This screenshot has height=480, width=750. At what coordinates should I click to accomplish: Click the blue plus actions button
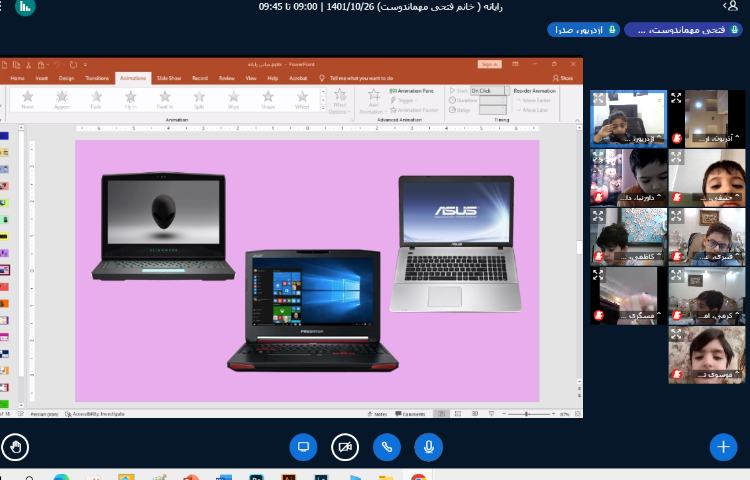point(723,446)
